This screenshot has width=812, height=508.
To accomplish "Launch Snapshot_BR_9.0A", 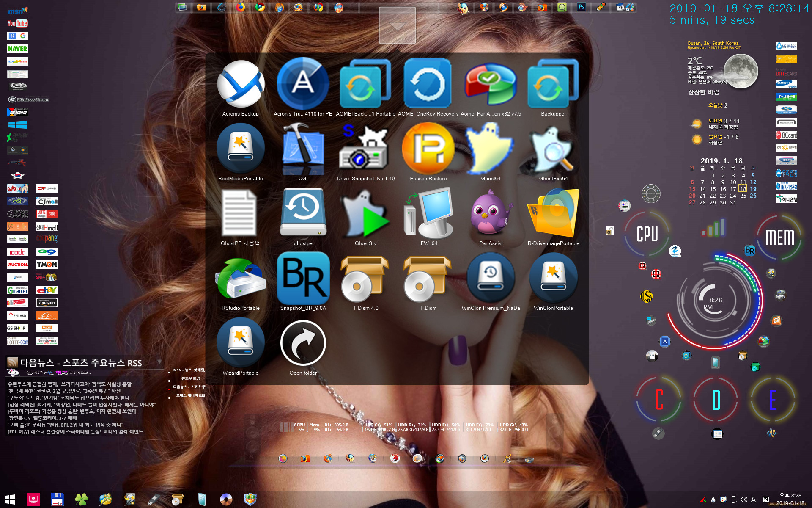I will pos(303,278).
